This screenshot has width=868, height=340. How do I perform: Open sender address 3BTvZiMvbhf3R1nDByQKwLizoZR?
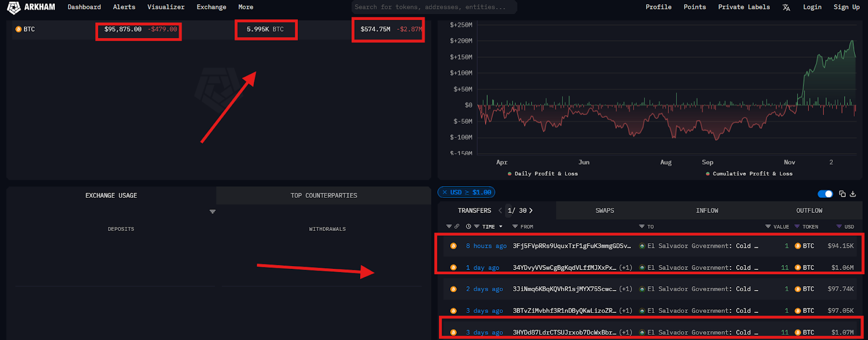point(564,311)
